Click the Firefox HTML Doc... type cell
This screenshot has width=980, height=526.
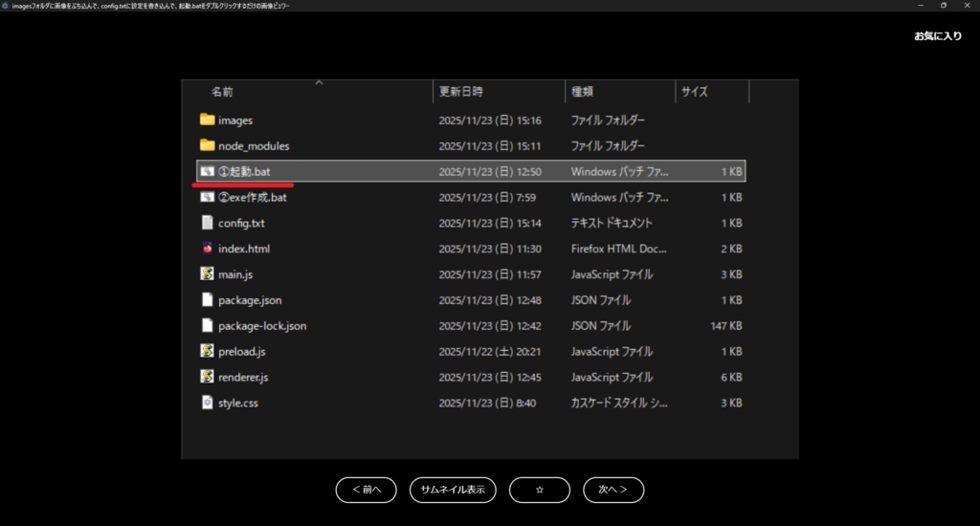tap(619, 249)
